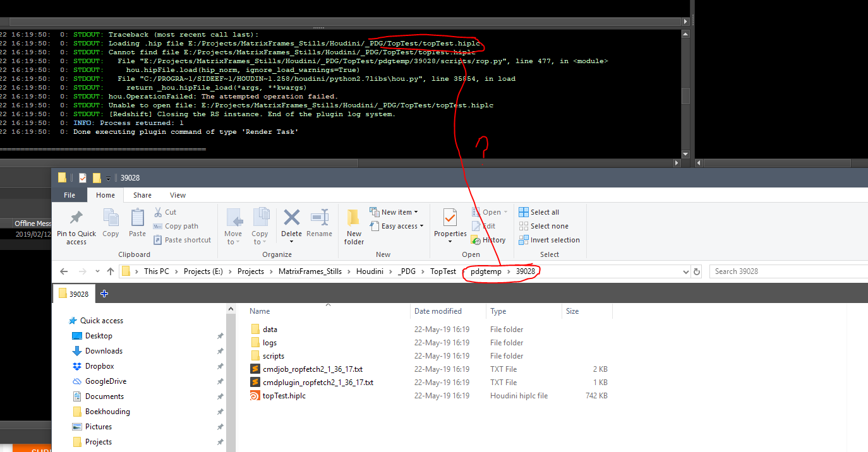The height and width of the screenshot is (452, 868).
Task: Click the This PC breadcrumb segment
Action: tap(157, 271)
